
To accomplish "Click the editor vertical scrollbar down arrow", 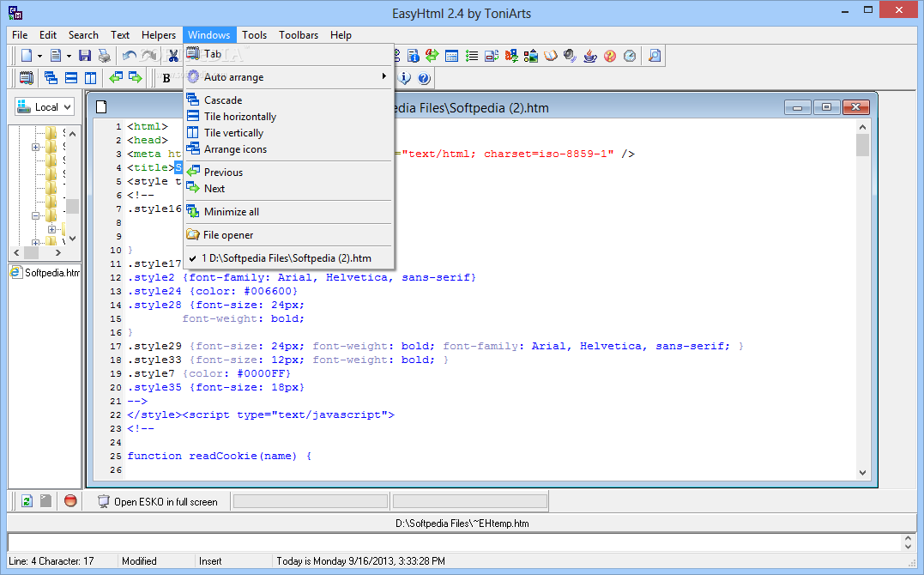I will 863,472.
